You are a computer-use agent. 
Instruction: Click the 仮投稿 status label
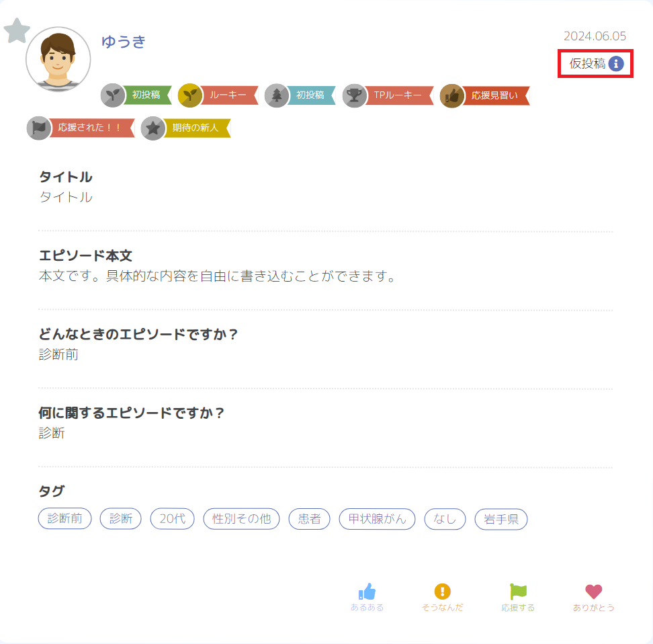click(587, 63)
